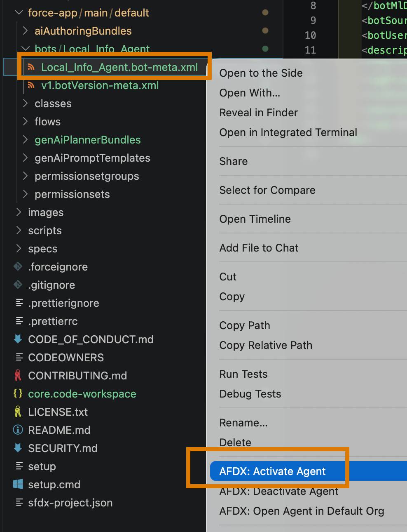Click the ribbon icon beside CONTRIBUTING.md
This screenshot has width=407, height=532.
point(17,375)
